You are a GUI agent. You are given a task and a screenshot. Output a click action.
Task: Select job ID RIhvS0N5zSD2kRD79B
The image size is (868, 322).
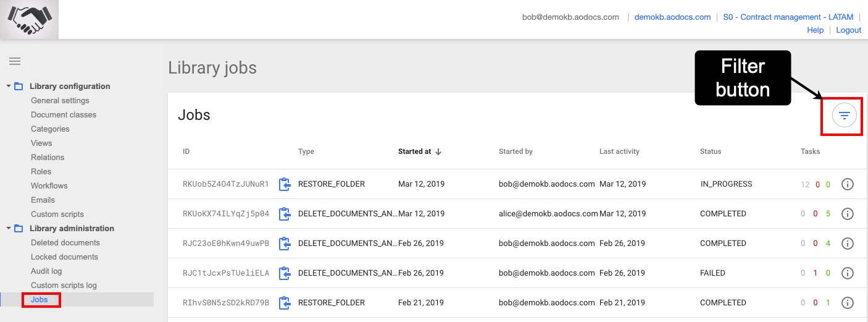226,303
